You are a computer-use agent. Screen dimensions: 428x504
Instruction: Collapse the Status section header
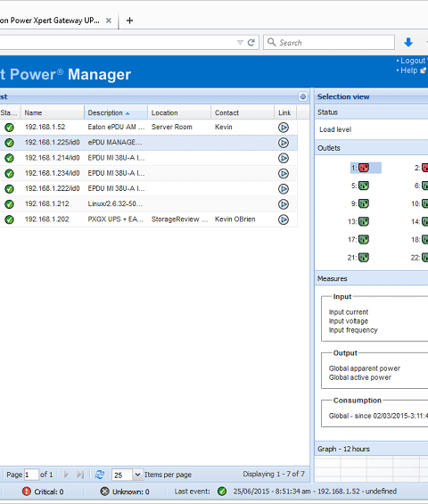point(371,112)
